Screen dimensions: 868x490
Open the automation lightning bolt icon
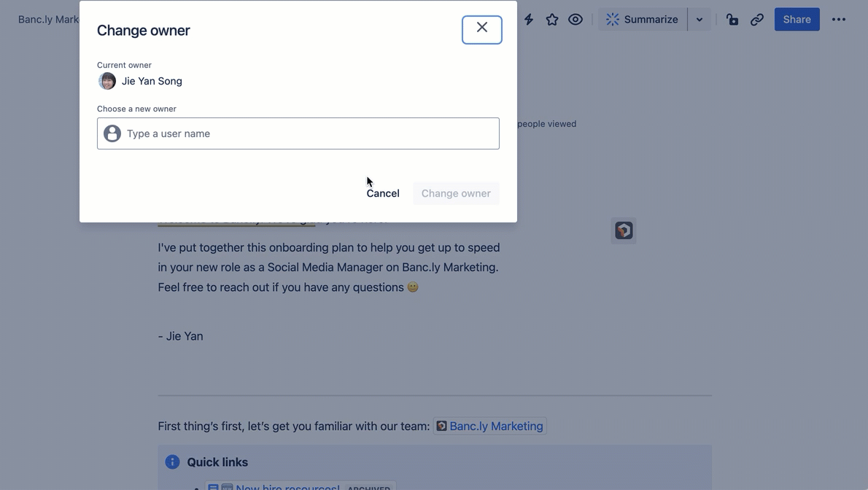click(x=529, y=20)
